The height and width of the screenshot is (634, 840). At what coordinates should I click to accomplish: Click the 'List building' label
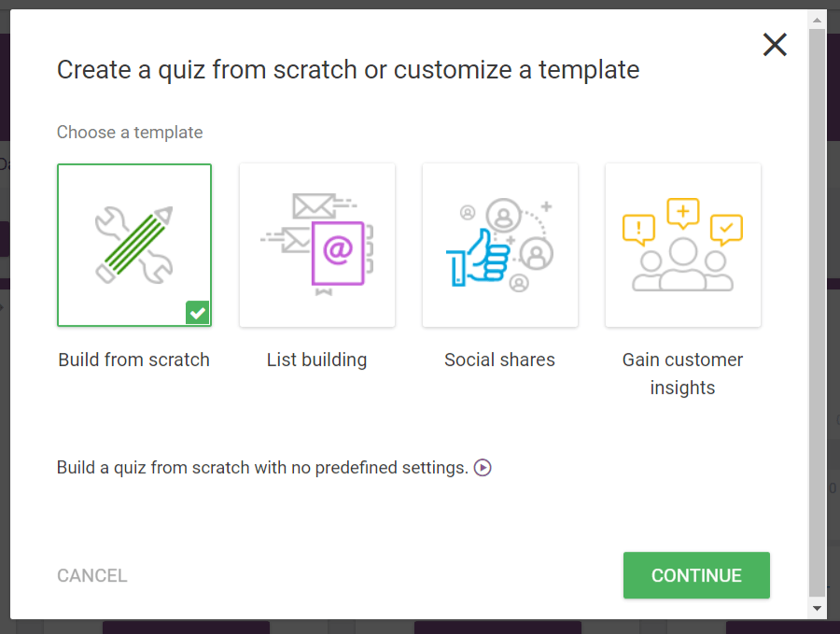pos(316,360)
